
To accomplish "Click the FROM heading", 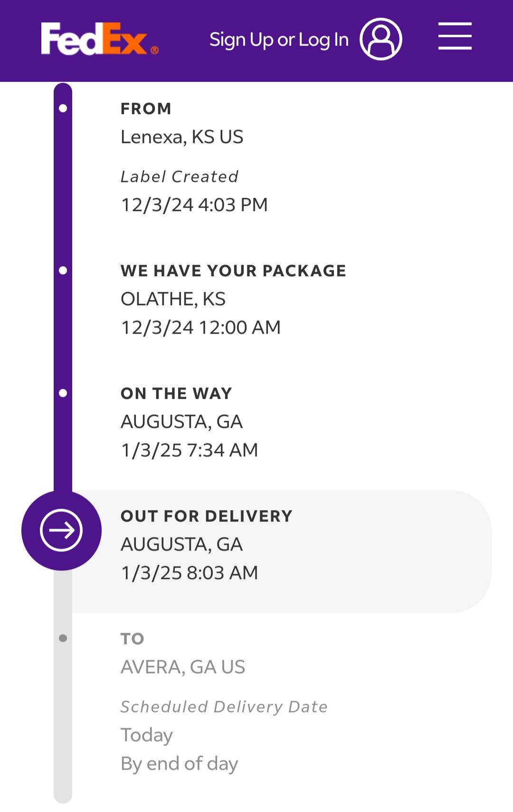I will 146,108.
